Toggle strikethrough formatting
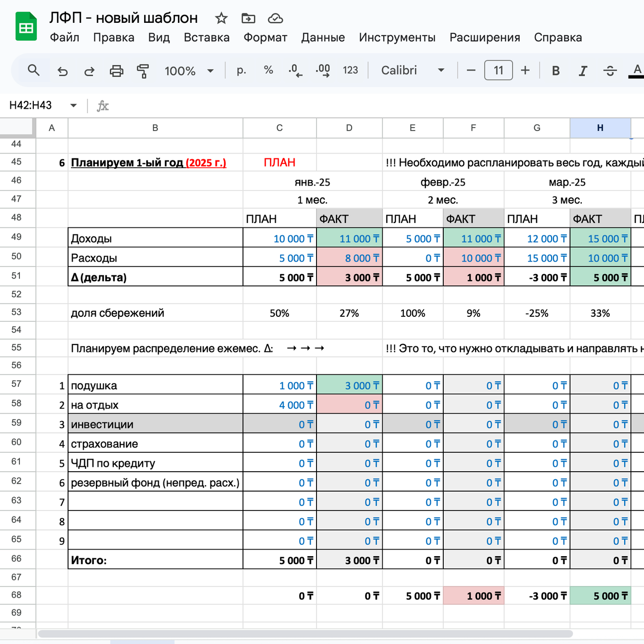 (x=610, y=71)
